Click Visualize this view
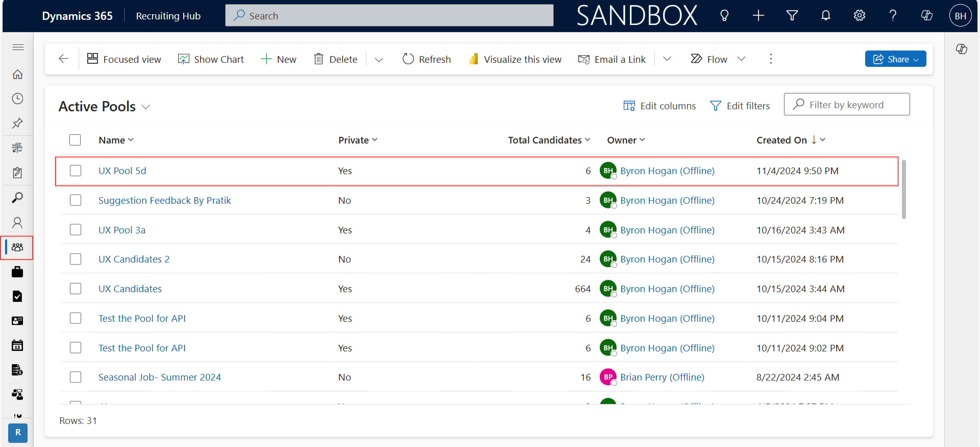Screen dimensions: 980x447 coord(515,59)
